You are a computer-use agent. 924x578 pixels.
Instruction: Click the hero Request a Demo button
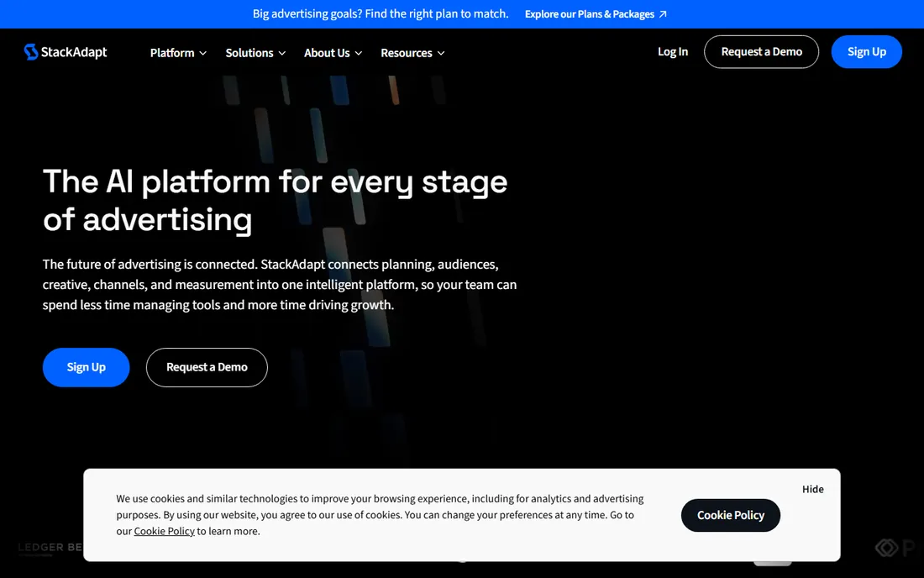point(207,367)
